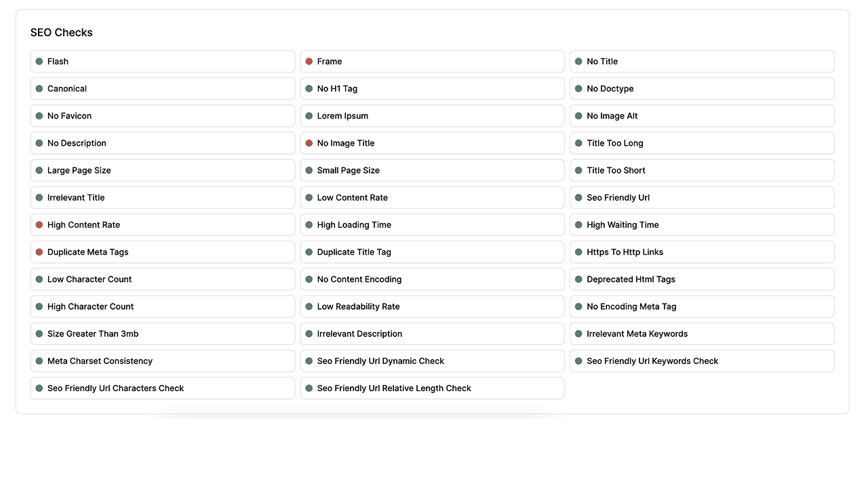This screenshot has width=868, height=488.
Task: Select the Large Page Size check
Action: point(163,170)
